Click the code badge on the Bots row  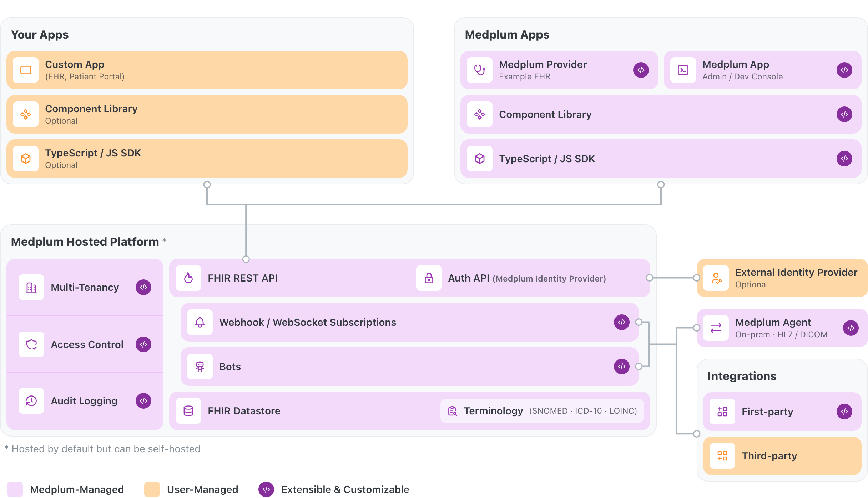[x=622, y=367]
